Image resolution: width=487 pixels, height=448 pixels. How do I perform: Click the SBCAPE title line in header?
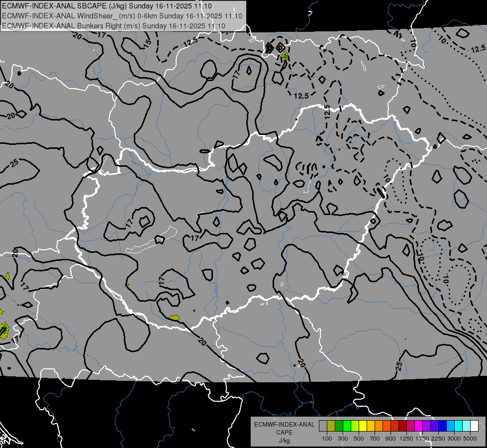[107, 6]
